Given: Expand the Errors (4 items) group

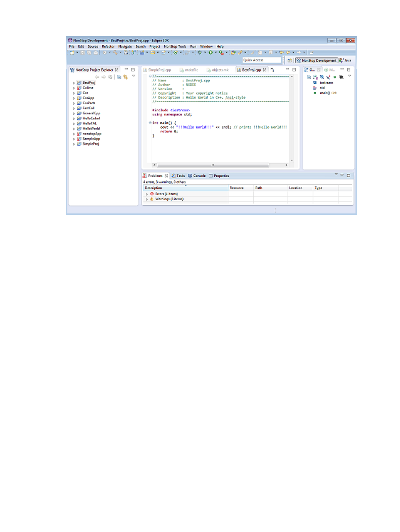Looking at the screenshot, I should pyautogui.click(x=147, y=194).
